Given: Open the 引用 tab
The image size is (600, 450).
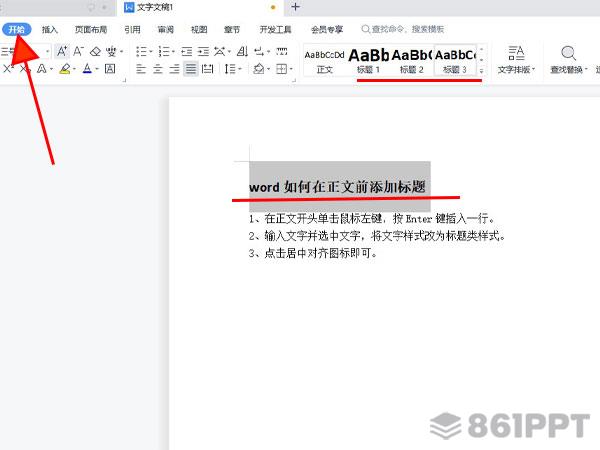Looking at the screenshot, I should click(132, 29).
